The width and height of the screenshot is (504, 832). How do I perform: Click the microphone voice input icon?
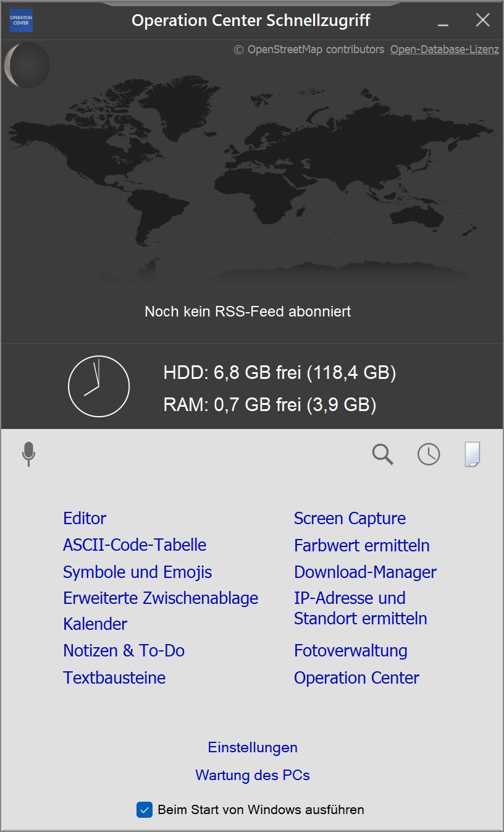pos(28,454)
